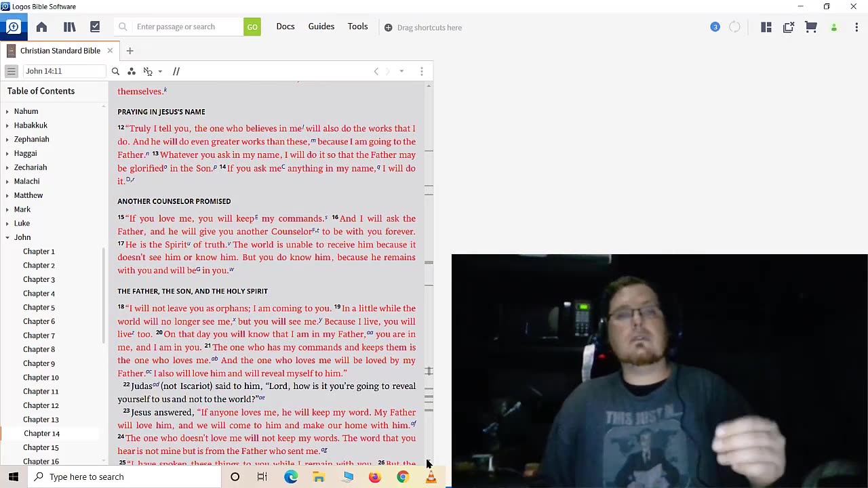Screen dimensions: 868x488
Task: Open the Logos home page icon
Action: pos(41,26)
